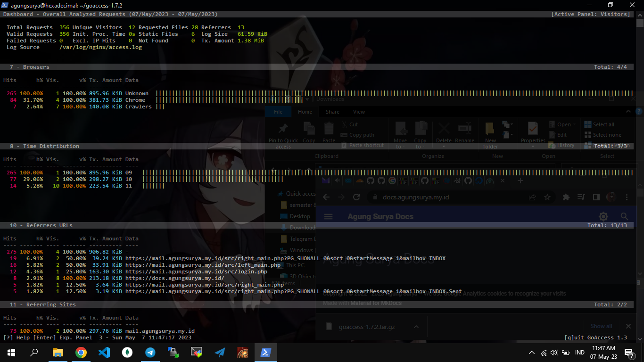
Task: Launch Google Chrome from the taskbar
Action: (81, 352)
